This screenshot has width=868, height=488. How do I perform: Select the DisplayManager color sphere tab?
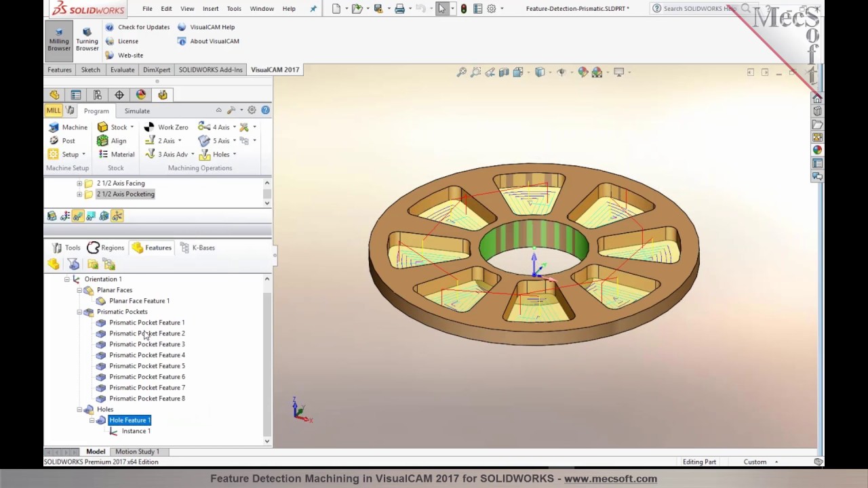(x=141, y=95)
